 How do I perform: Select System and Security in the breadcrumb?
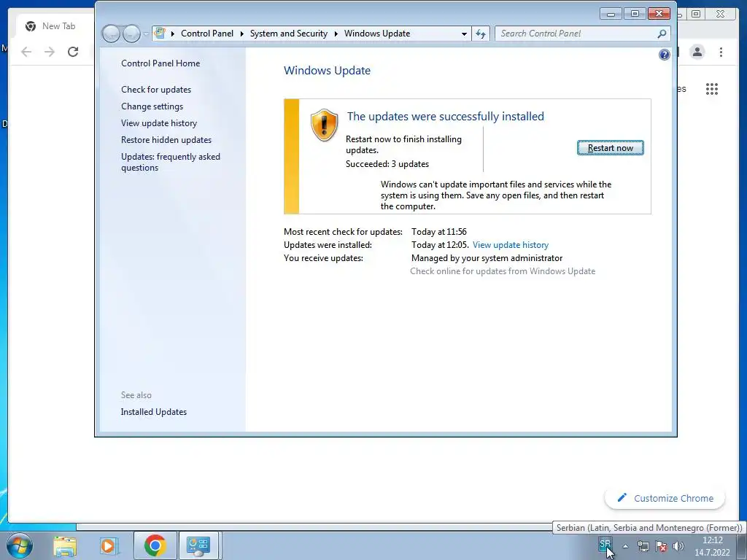pos(289,34)
